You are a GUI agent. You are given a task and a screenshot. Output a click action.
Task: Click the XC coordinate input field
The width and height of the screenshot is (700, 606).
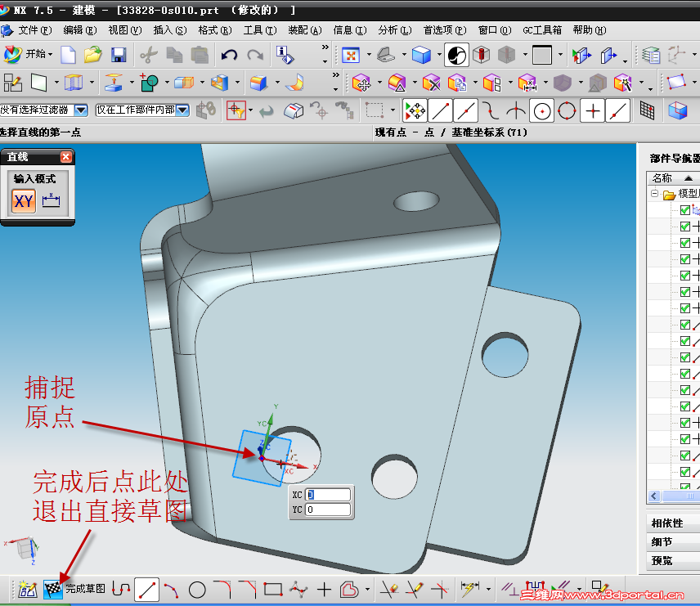click(328, 495)
